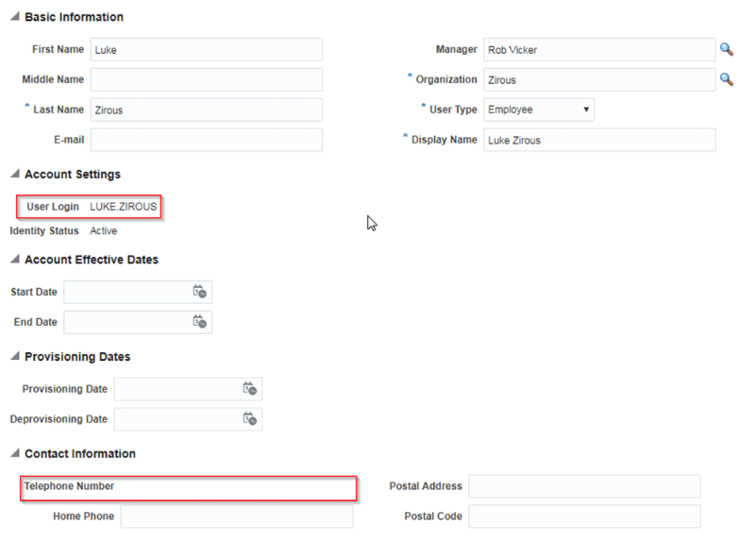Open the Manager search lookup icon
Image resolution: width=756 pixels, height=543 pixels.
coord(727,49)
